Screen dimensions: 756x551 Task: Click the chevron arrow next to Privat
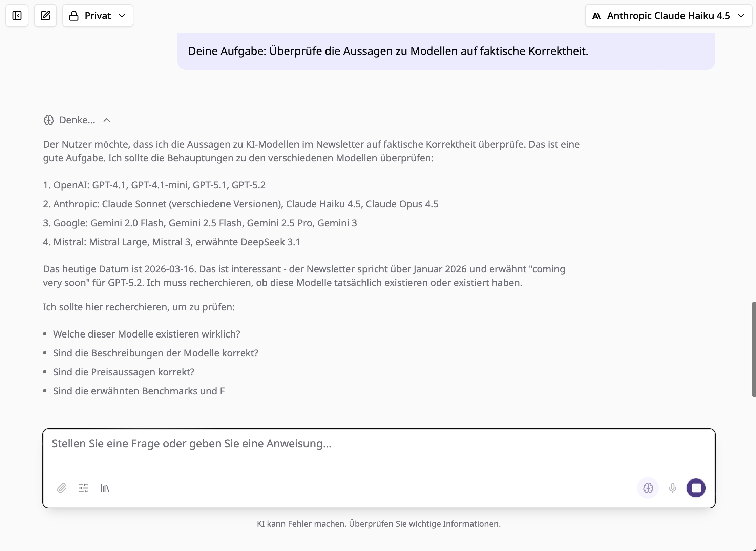122,16
